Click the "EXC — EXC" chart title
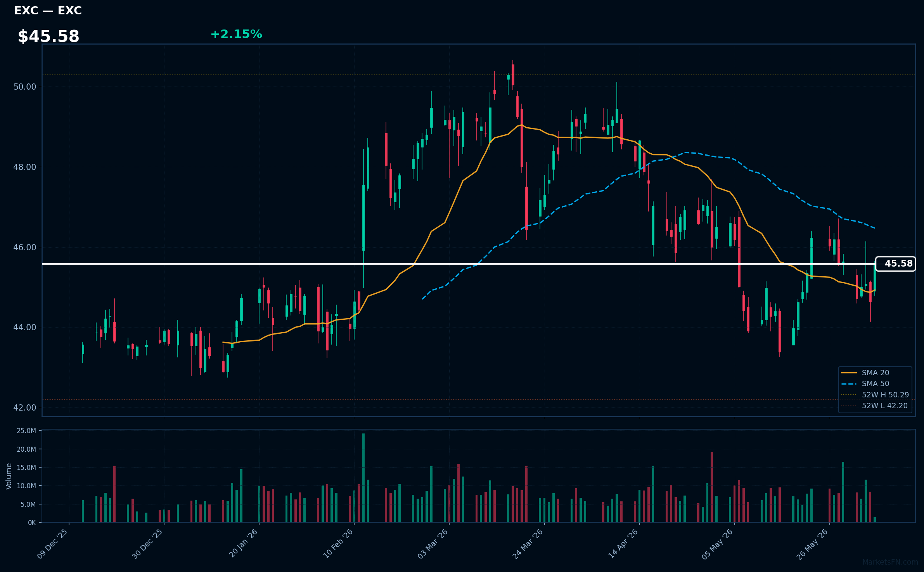The width and height of the screenshot is (924, 572). tap(48, 11)
